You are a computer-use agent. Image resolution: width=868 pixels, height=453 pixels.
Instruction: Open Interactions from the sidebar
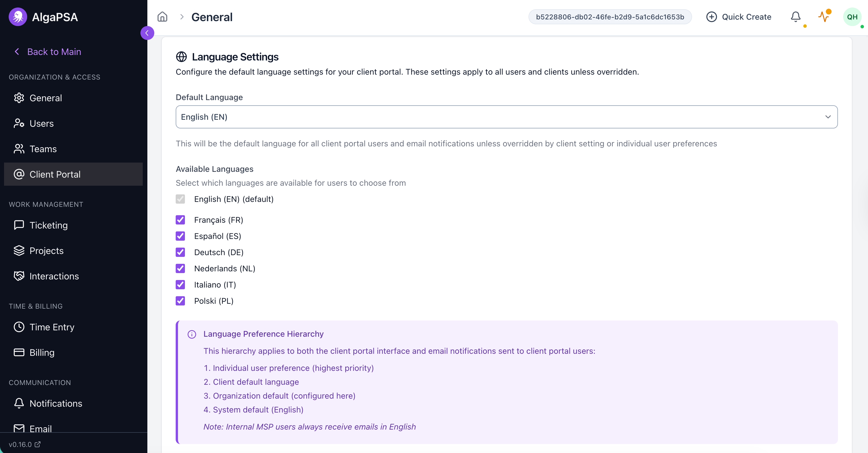tap(54, 276)
